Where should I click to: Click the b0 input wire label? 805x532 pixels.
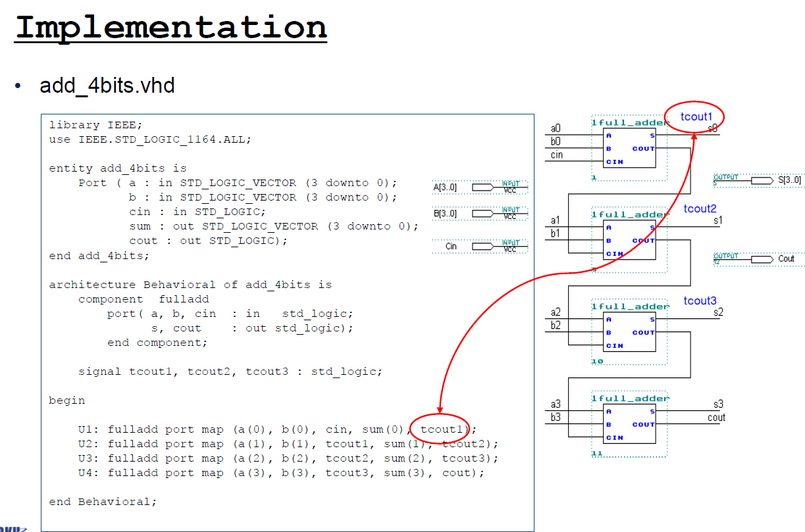click(556, 141)
